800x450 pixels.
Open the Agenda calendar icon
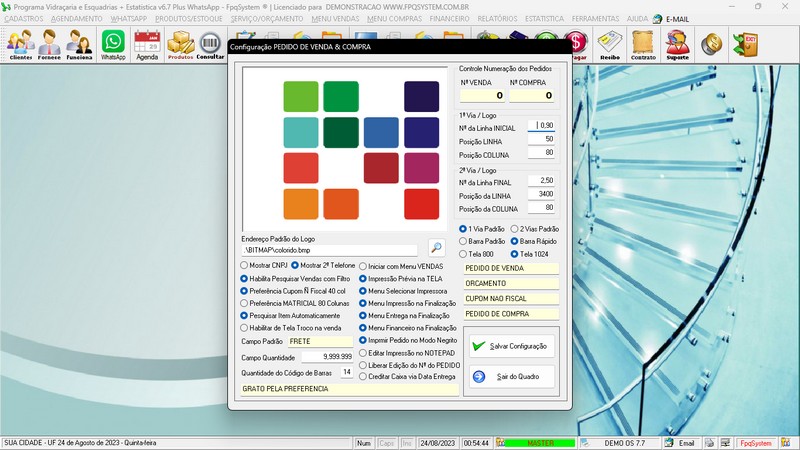coord(147,44)
